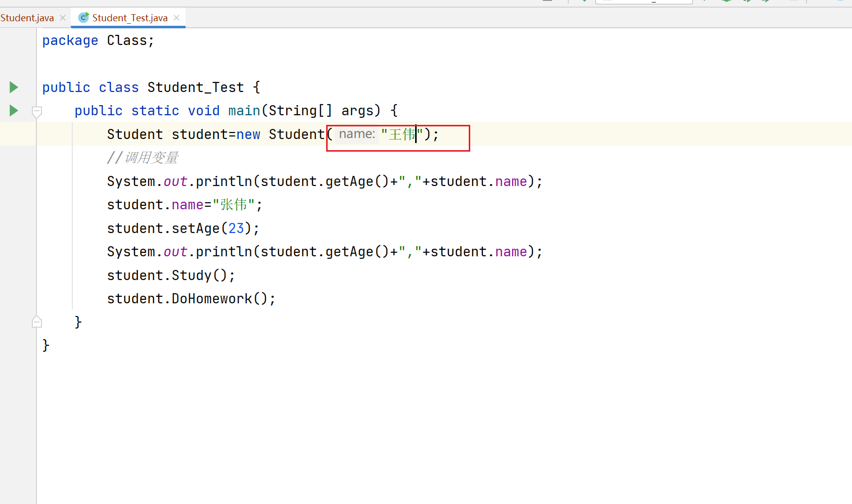Click the 'main' method name
852x504 pixels.
(x=244, y=111)
